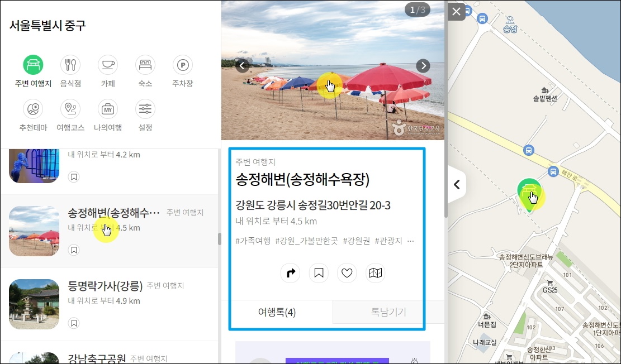621x364 pixels.
Task: Open the 나의여행 MY travel icon
Action: (108, 109)
